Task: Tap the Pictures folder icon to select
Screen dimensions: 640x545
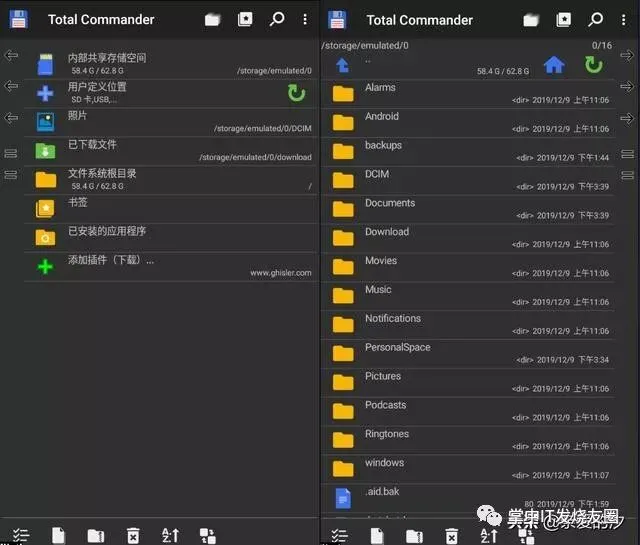Action: [x=343, y=383]
